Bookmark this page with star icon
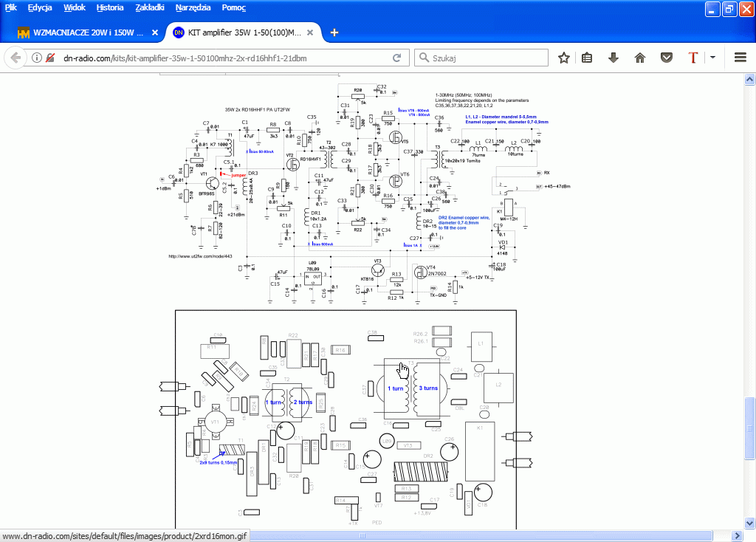 click(x=563, y=58)
